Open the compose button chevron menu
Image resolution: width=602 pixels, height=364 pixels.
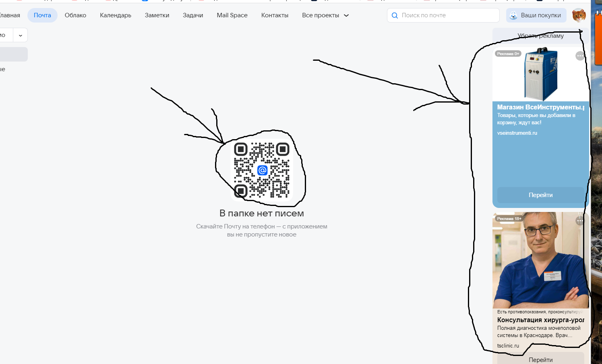20,35
